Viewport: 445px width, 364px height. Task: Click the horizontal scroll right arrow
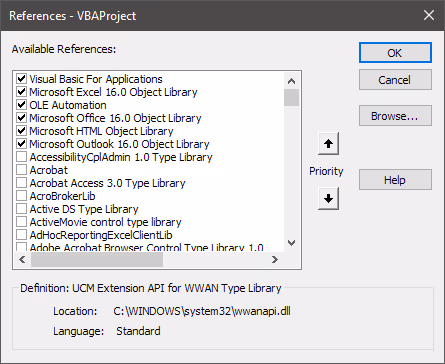tap(275, 259)
